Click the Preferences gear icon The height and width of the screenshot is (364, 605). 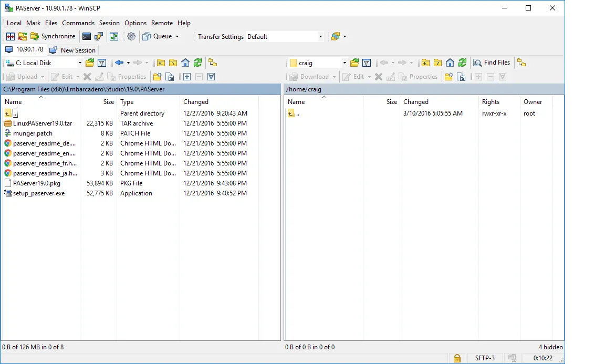point(131,36)
